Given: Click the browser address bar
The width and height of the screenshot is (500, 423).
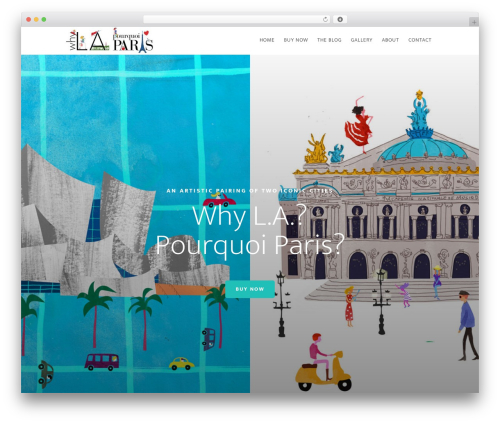Looking at the screenshot, I should click(237, 20).
